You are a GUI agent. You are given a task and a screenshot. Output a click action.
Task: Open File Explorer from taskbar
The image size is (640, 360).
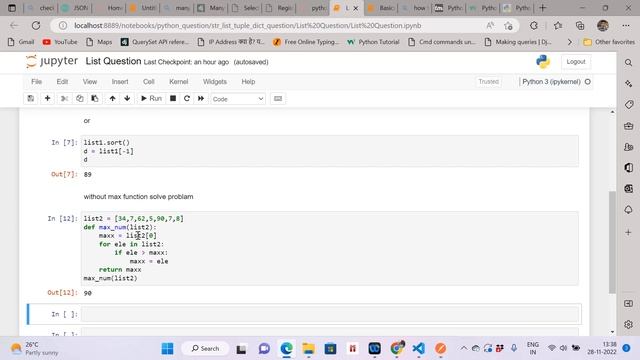309,349
